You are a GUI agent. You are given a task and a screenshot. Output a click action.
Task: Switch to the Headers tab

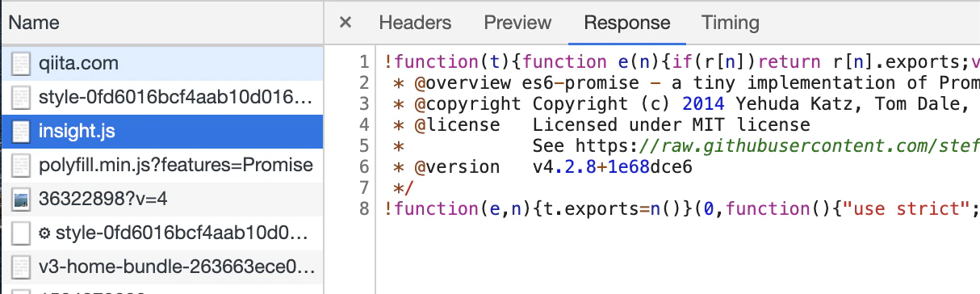(415, 23)
